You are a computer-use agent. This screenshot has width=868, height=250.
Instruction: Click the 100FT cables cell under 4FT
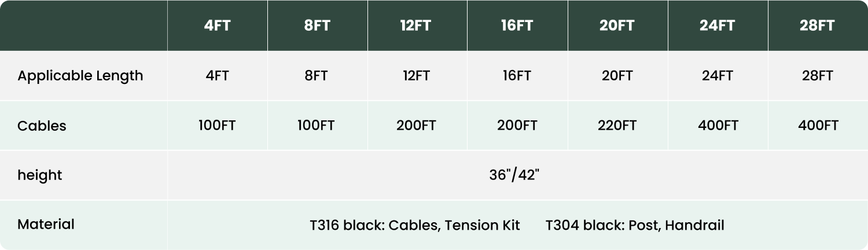pos(217,126)
